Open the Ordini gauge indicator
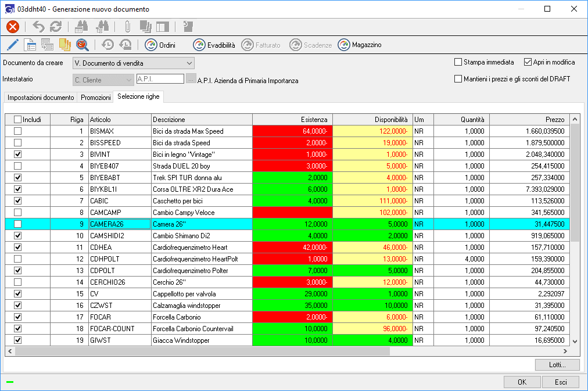This screenshot has width=588, height=391. [x=160, y=45]
